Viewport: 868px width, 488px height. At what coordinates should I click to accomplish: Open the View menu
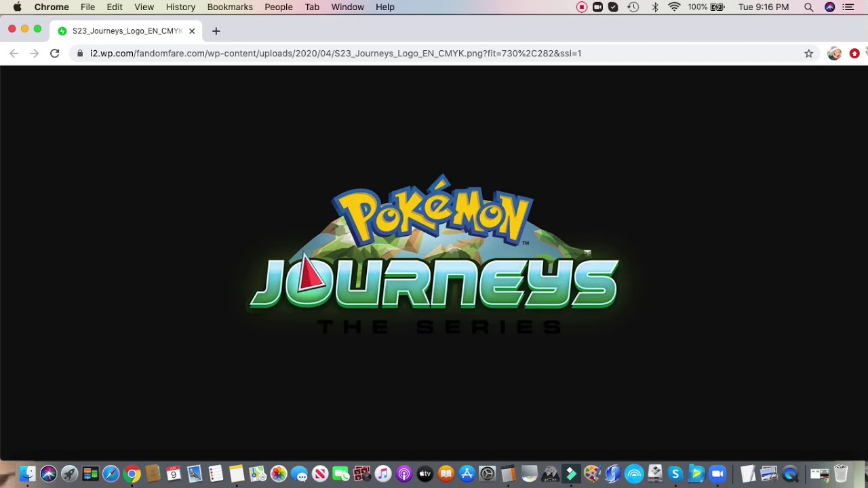click(144, 7)
